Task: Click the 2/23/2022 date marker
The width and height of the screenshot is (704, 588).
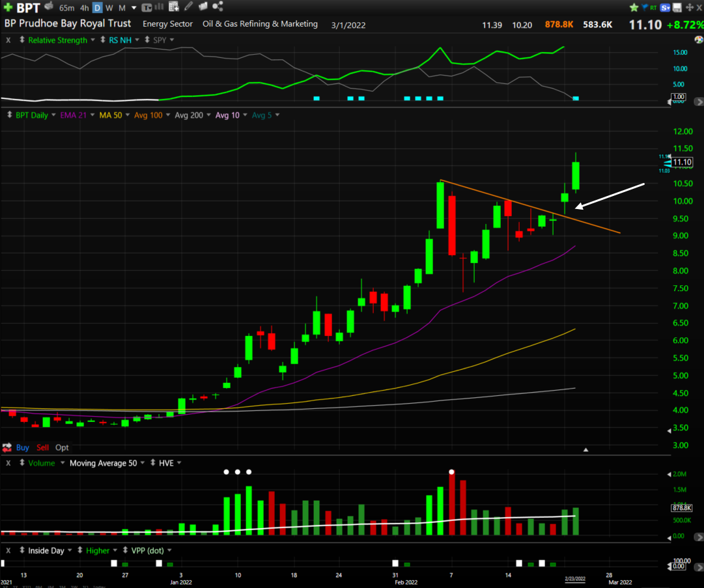Action: click(575, 579)
